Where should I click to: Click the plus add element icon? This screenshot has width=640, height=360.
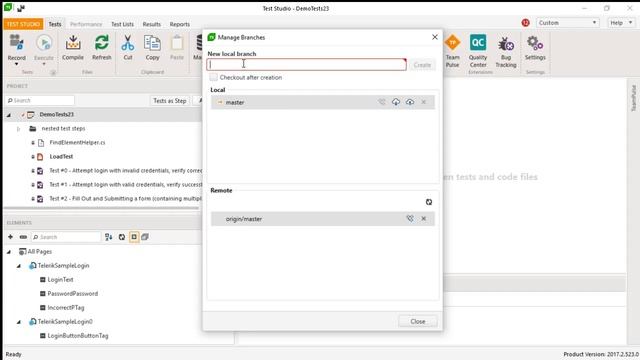click(x=10, y=237)
